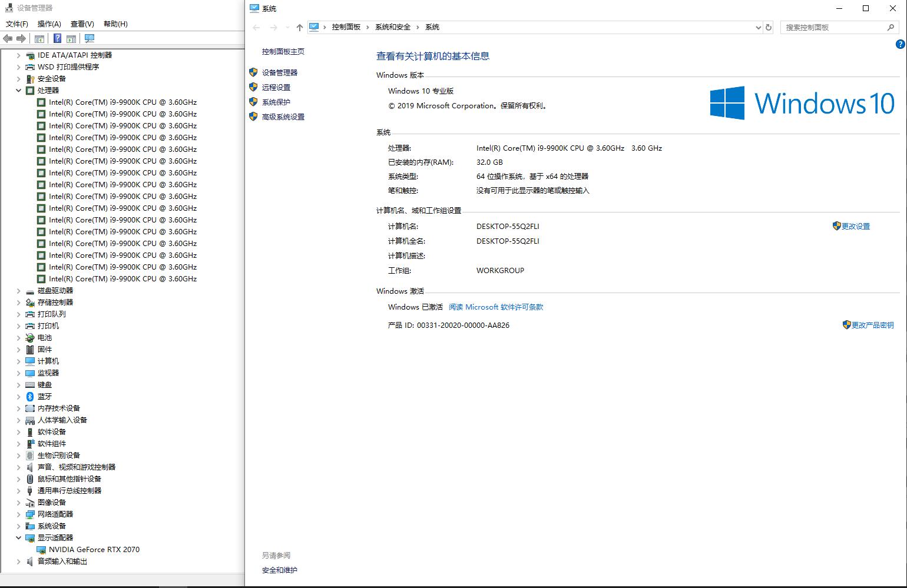The height and width of the screenshot is (588, 907).
Task: Click the scan for hardware changes toolbar icon
Action: pyautogui.click(x=90, y=39)
